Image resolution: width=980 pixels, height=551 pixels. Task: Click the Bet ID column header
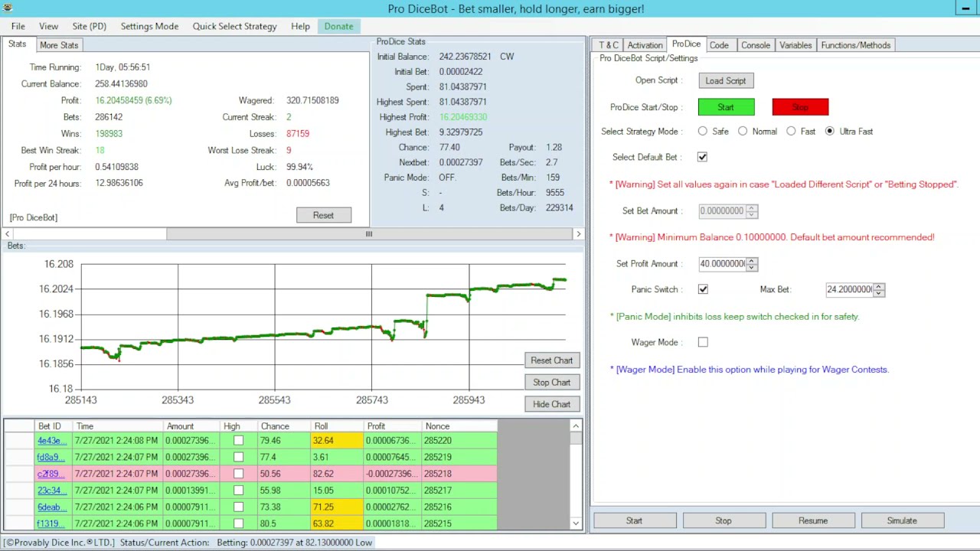click(54, 426)
